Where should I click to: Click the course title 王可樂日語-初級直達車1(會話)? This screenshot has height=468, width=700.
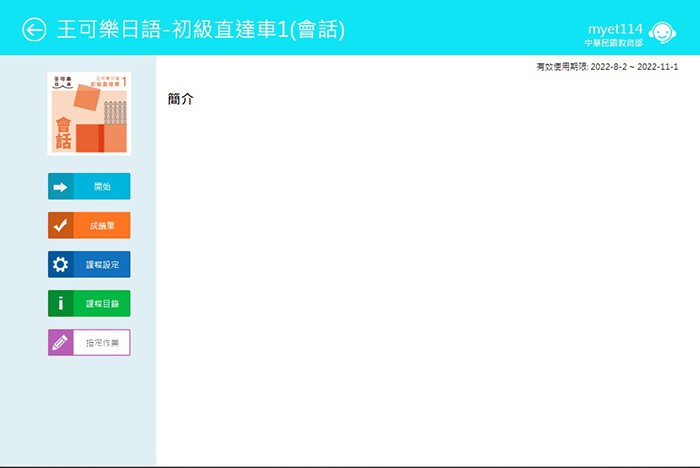(x=201, y=30)
